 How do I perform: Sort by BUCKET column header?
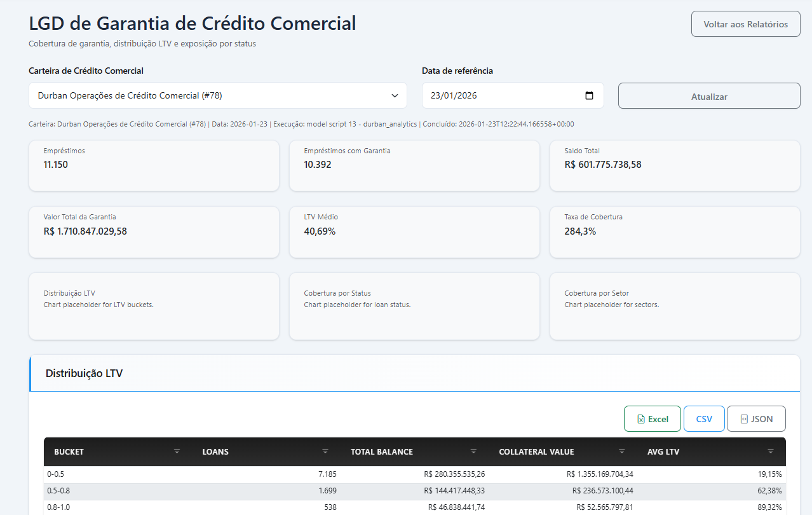69,451
